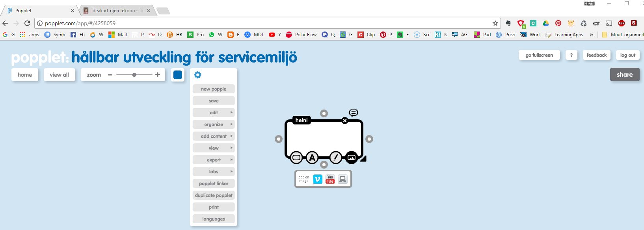644x230 pixels.
Task: Choose new popple from the menu
Action: click(x=214, y=89)
